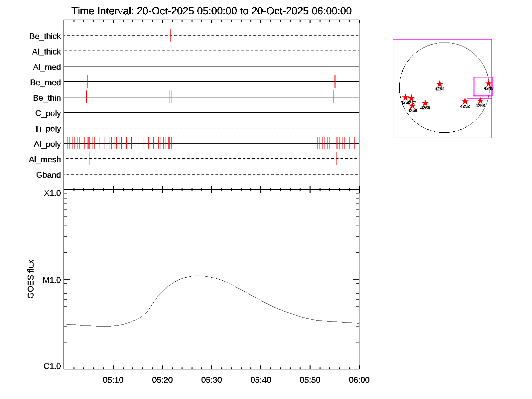The height and width of the screenshot is (399, 532).
Task: Click the Be_thin filter row label
Action: click(x=47, y=98)
